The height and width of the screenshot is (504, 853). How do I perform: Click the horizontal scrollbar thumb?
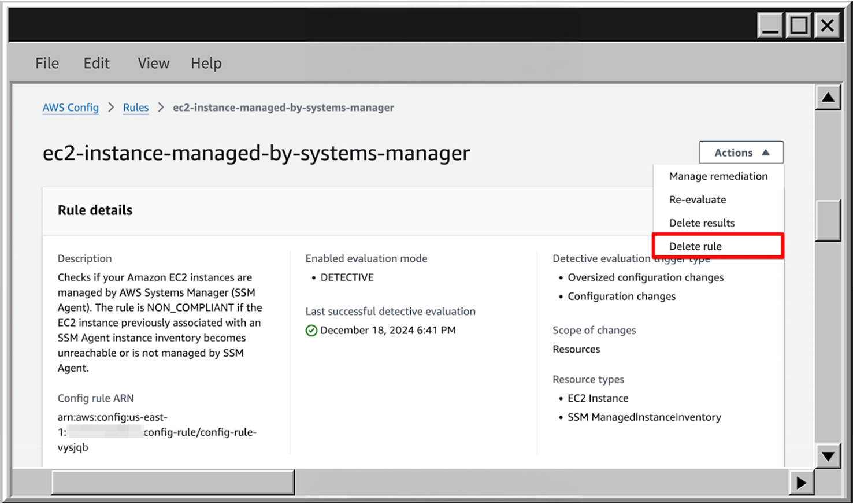click(x=173, y=483)
